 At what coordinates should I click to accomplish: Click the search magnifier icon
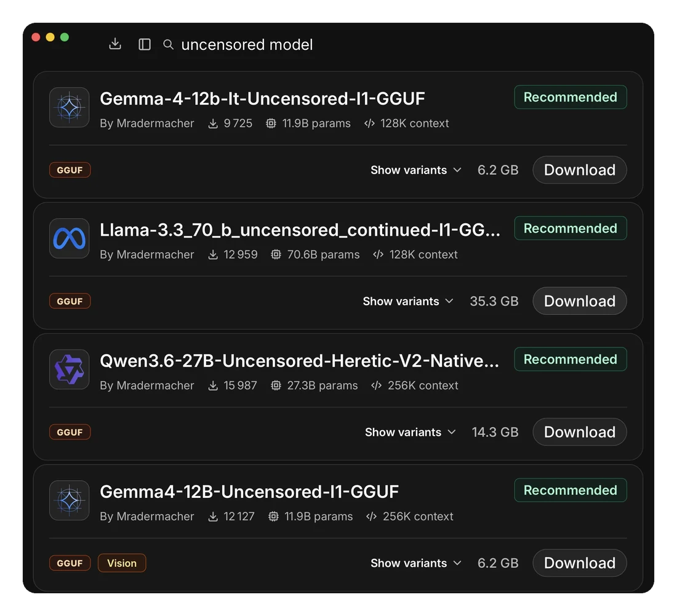[169, 44]
